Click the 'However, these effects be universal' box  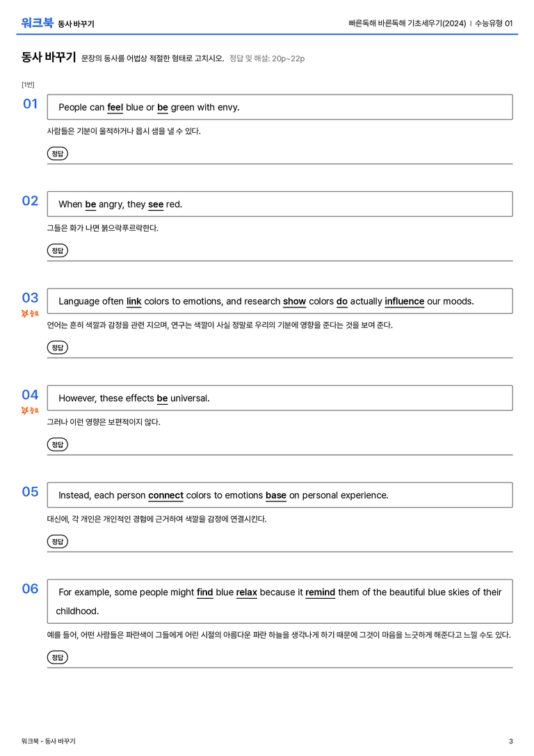point(280,399)
